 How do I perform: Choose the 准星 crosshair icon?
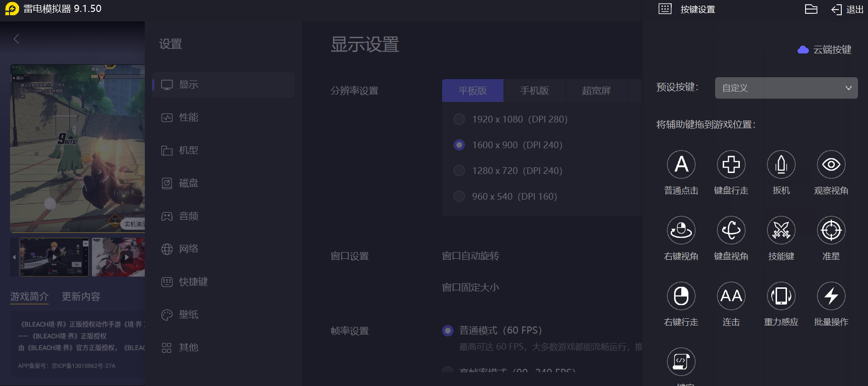[831, 230]
